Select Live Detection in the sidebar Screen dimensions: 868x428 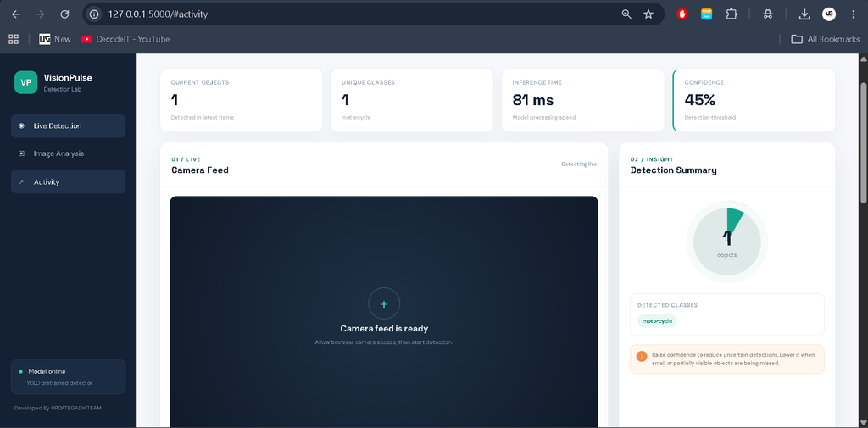[68, 125]
